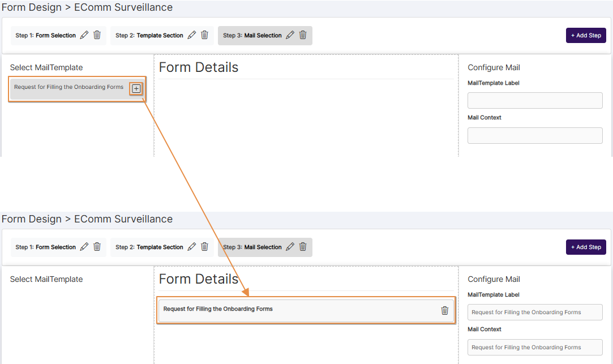Delete the Onboarding Forms entry from Form Details
The image size is (613, 364).
[445, 310]
